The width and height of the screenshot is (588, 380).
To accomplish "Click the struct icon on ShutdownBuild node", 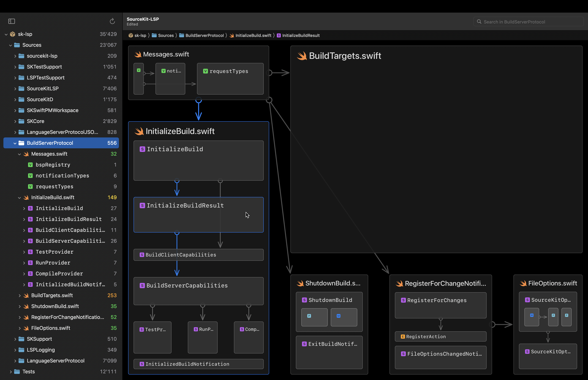I will 305,300.
